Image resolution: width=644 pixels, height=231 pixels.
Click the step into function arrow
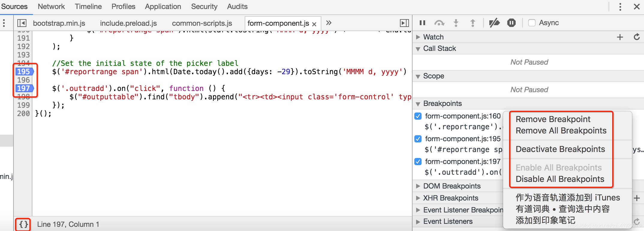tap(456, 23)
